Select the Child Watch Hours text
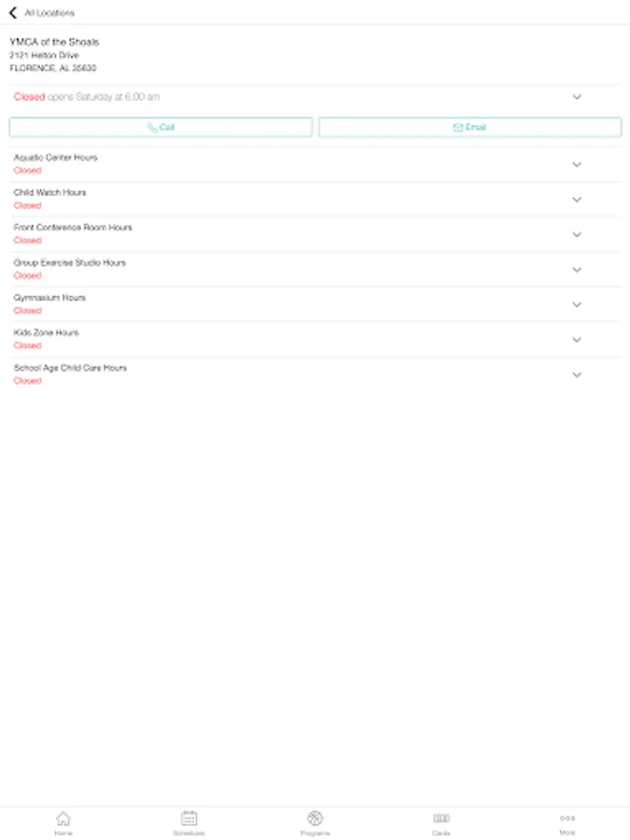630x840 pixels. pos(49,192)
